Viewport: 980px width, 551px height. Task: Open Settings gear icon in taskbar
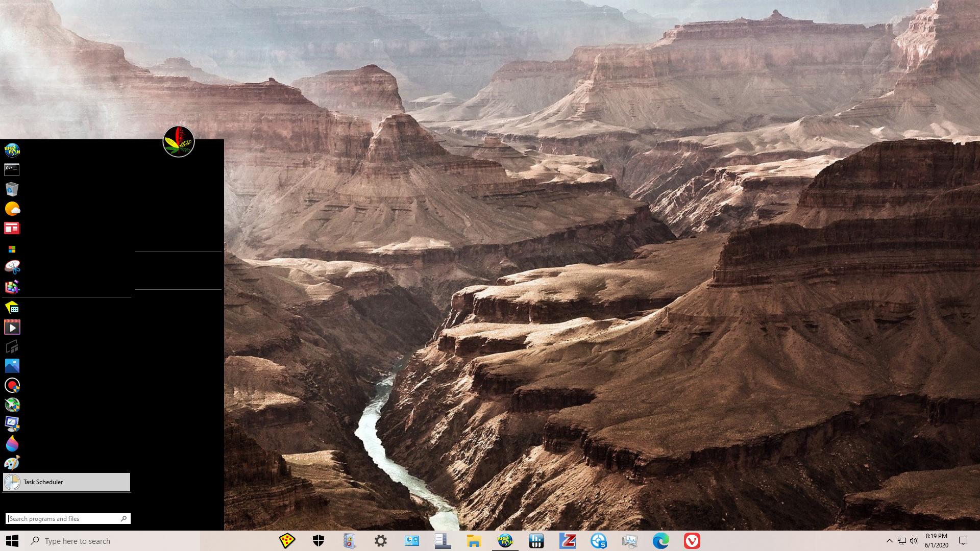(x=381, y=541)
